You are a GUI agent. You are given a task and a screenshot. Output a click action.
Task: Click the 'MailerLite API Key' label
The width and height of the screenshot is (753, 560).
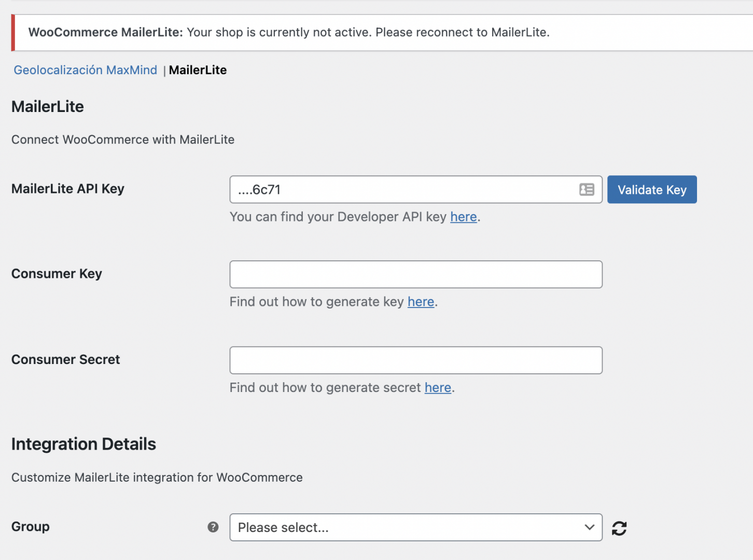68,189
